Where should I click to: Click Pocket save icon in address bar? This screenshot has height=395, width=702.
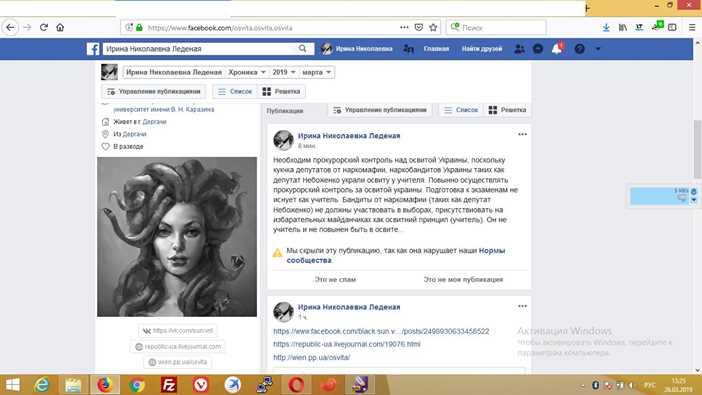(419, 27)
